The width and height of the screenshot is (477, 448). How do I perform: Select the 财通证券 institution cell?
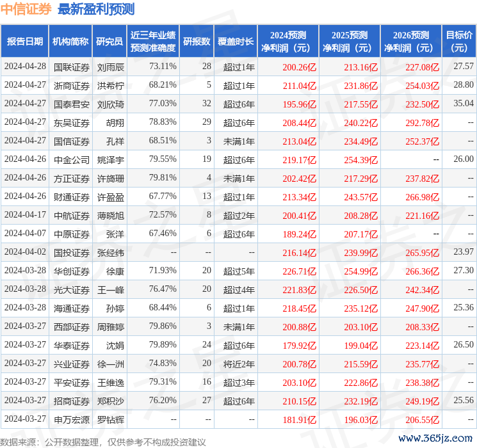[x=72, y=197]
